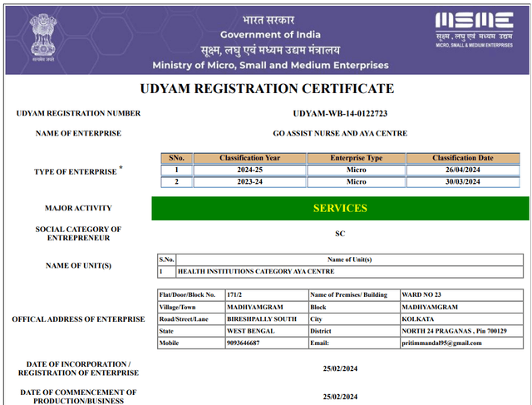Select WEST BENGAL state value
Viewport: 532px width, 405px height.
point(251,331)
